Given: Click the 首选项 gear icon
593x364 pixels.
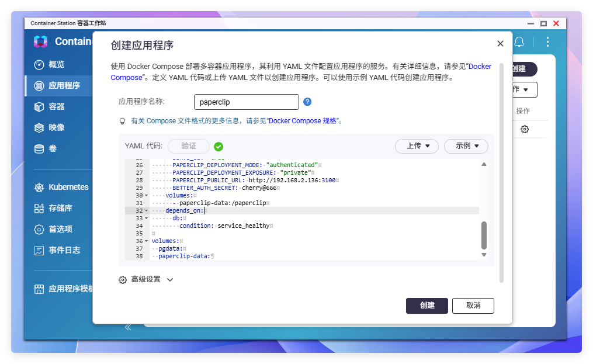Looking at the screenshot, I should click(x=39, y=229).
